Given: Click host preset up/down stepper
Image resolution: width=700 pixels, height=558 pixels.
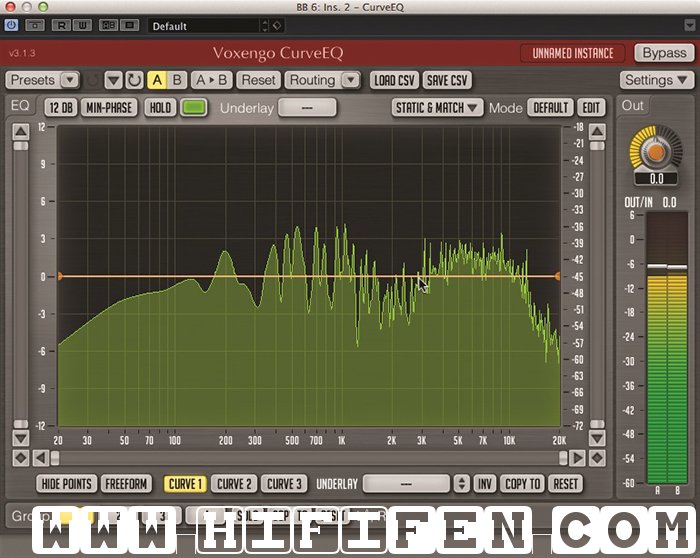Looking at the screenshot, I should [265, 26].
